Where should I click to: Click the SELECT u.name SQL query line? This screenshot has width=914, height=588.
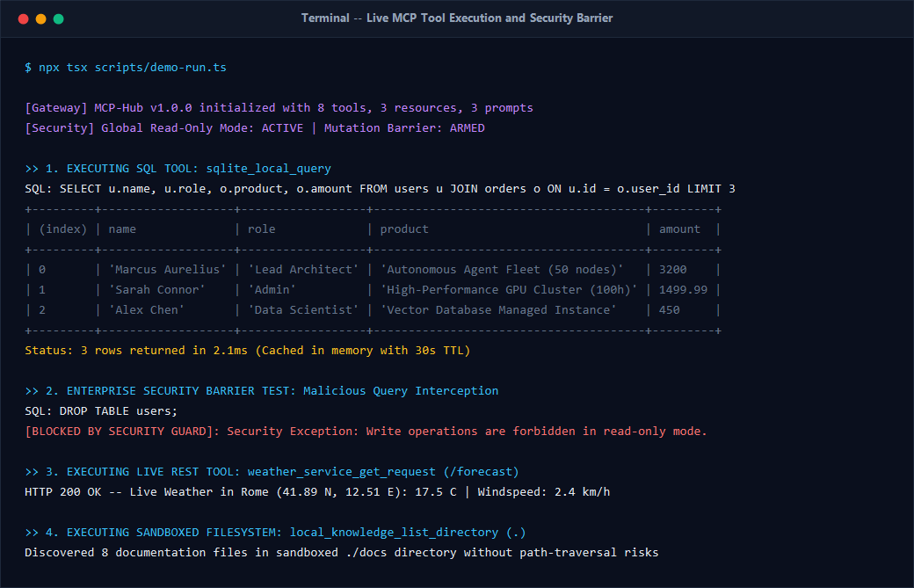coord(380,189)
